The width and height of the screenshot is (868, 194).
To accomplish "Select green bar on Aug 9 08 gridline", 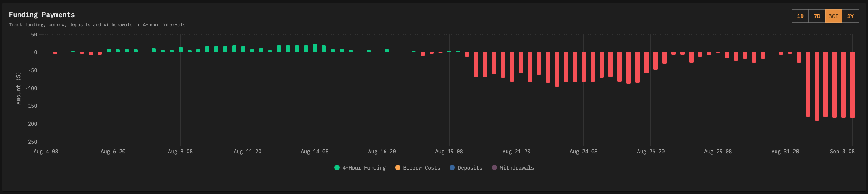I will coord(181,50).
